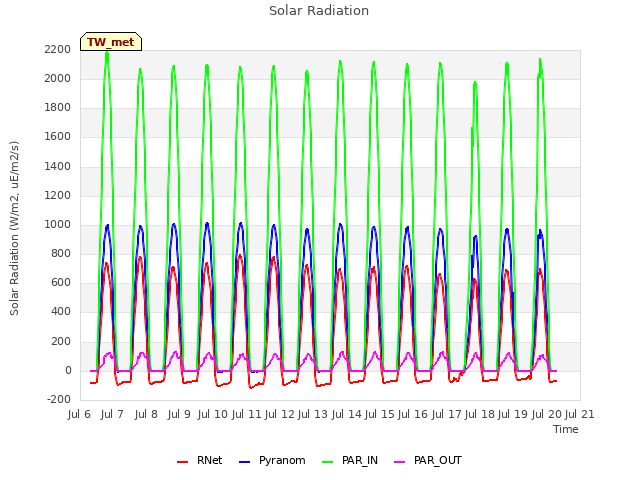The width and height of the screenshot is (640, 480).
Task: Click the Jul 15 x-axis tick label
Action: pos(380,414)
